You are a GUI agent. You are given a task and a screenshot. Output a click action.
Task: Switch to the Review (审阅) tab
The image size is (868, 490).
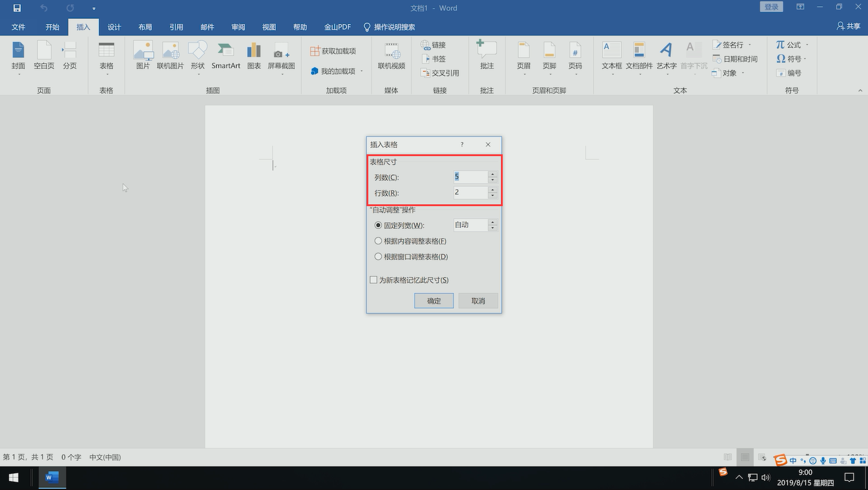pyautogui.click(x=238, y=27)
